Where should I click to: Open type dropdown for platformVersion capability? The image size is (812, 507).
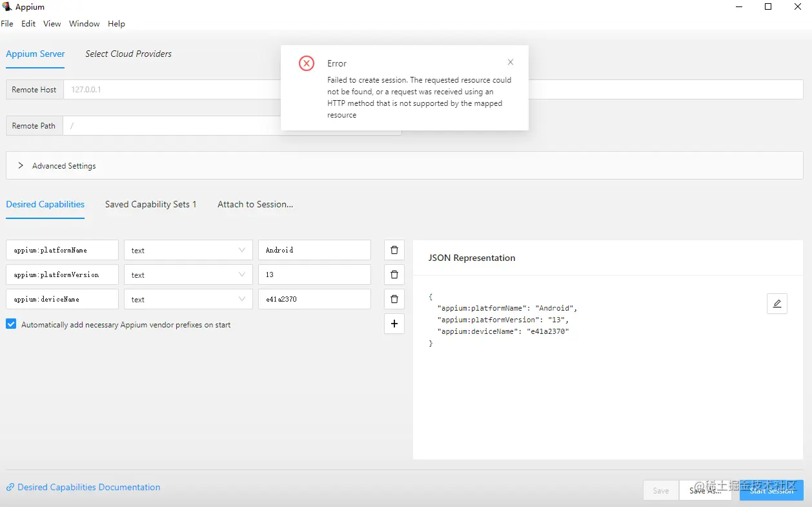tap(188, 274)
